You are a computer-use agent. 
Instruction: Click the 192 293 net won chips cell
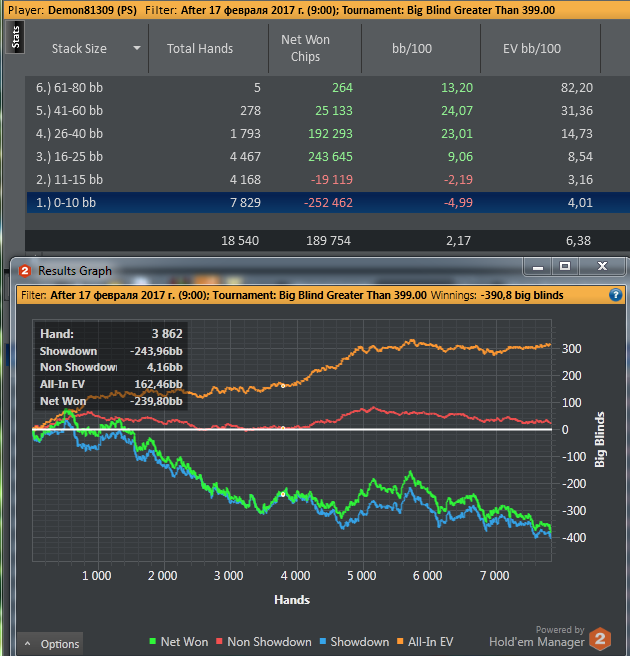tap(330, 133)
